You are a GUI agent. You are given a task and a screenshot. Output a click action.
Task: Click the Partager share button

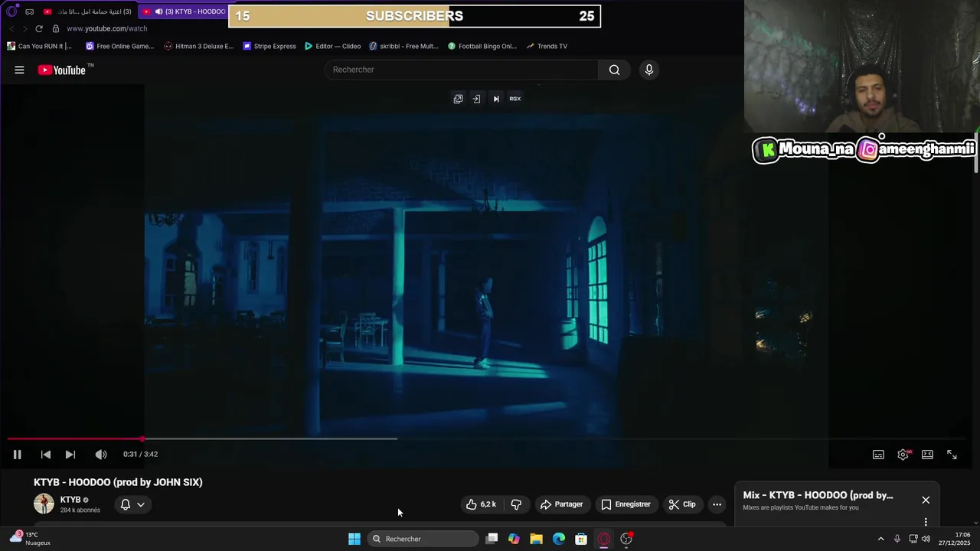click(x=561, y=504)
